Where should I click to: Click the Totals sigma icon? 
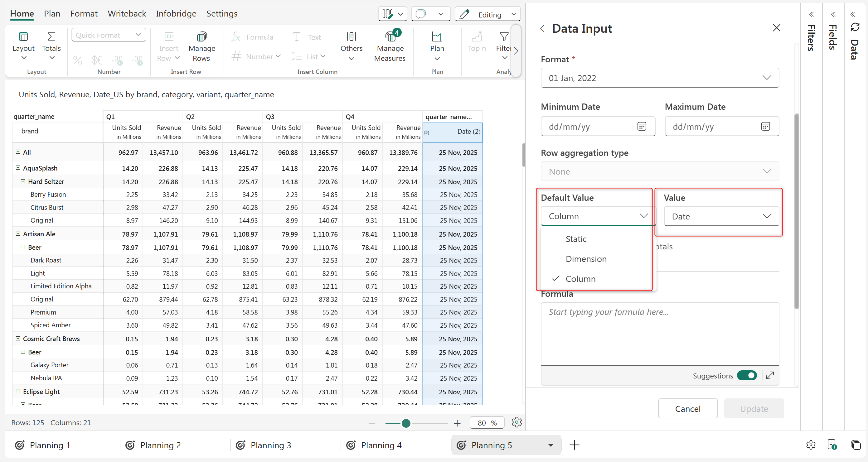51,36
